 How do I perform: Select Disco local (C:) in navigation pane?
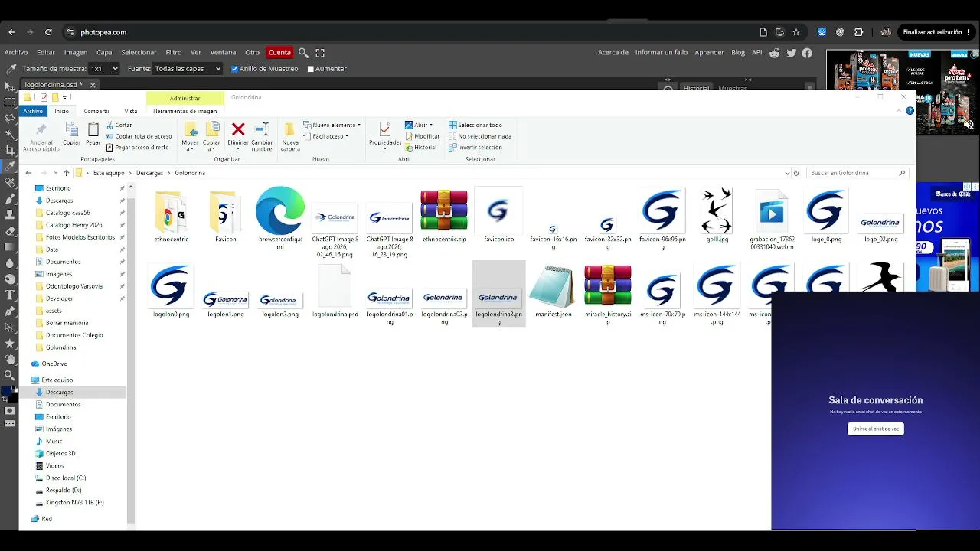coord(65,478)
